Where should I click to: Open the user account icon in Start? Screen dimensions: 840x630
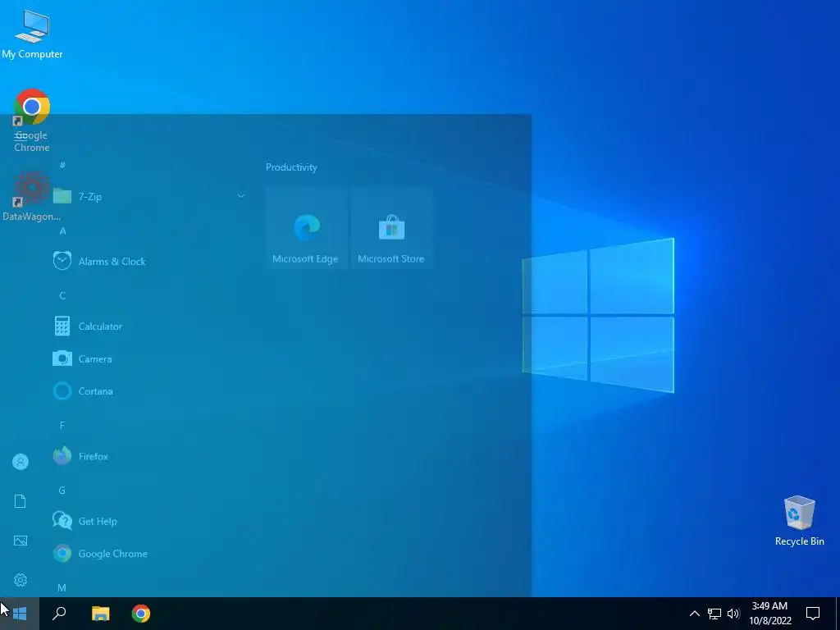click(21, 462)
